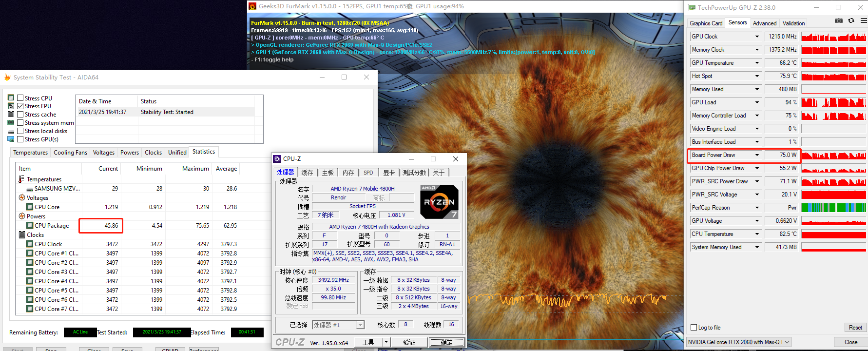Image resolution: width=868 pixels, height=351 pixels.
Task: Click the Ryzen 7 logo in CPU-Z
Action: pos(439,202)
